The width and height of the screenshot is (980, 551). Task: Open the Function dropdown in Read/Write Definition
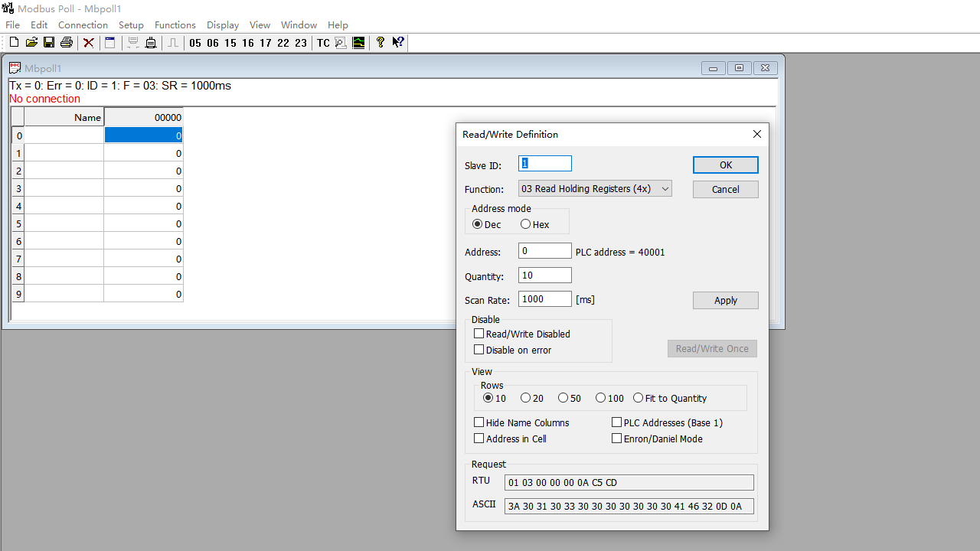tap(665, 188)
